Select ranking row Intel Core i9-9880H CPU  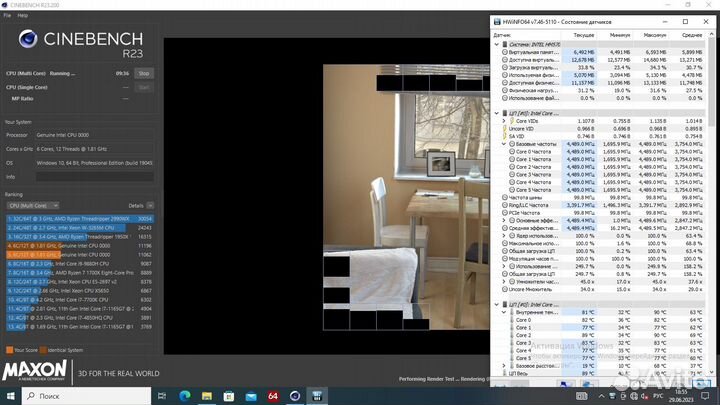pos(80,264)
